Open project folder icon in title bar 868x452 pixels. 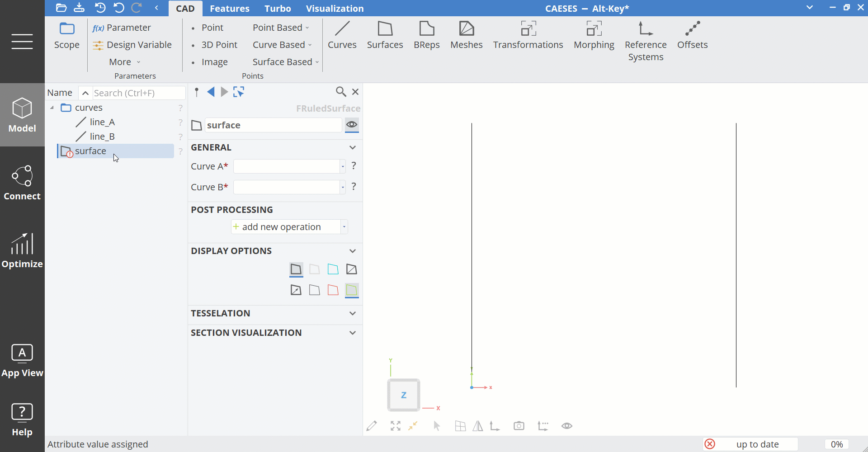(x=61, y=8)
